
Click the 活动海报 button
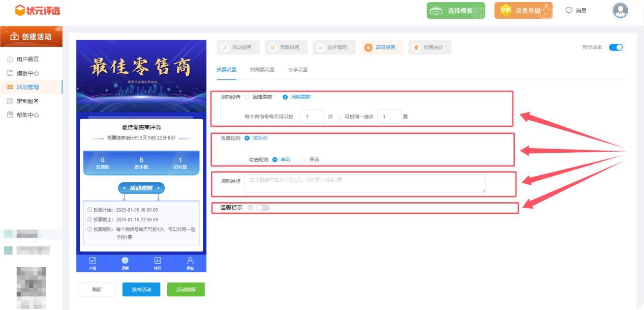pyautogui.click(x=186, y=289)
